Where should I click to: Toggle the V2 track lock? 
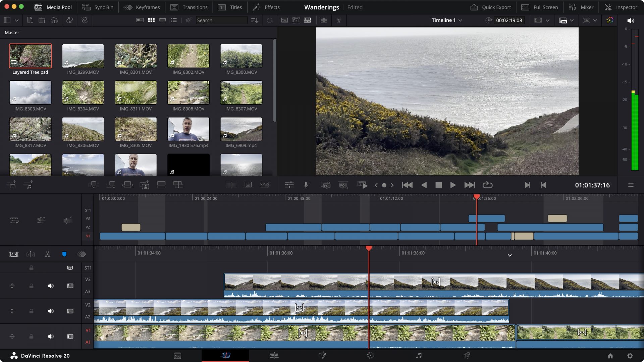(x=31, y=311)
